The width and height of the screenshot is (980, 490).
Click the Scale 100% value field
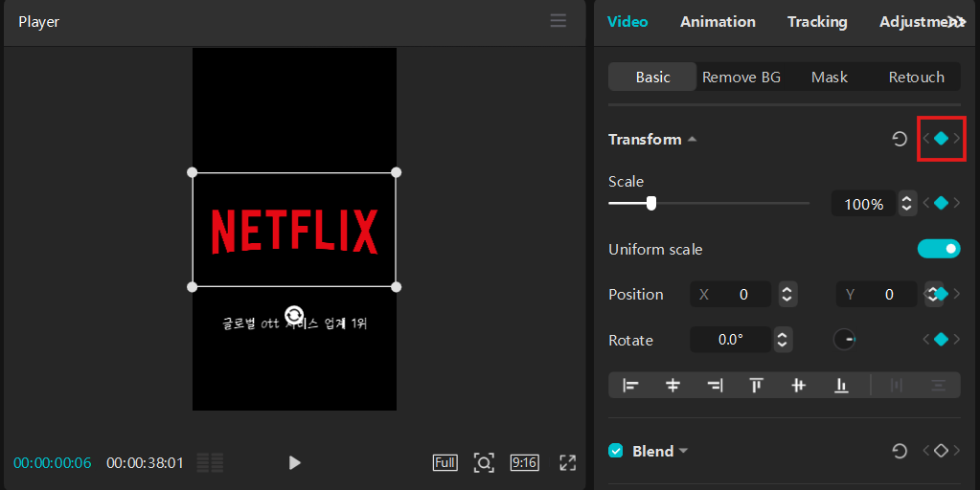click(863, 204)
